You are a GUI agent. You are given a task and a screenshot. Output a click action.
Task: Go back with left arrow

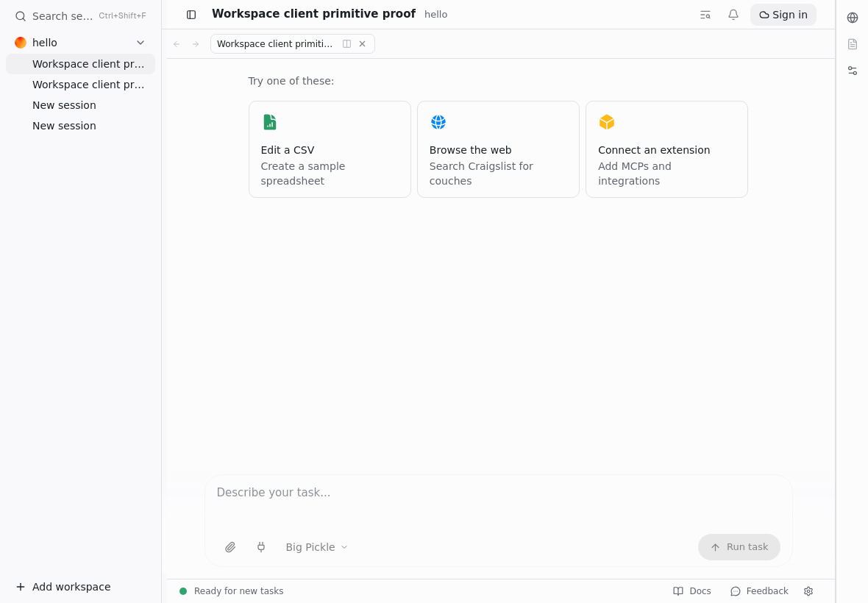(177, 43)
